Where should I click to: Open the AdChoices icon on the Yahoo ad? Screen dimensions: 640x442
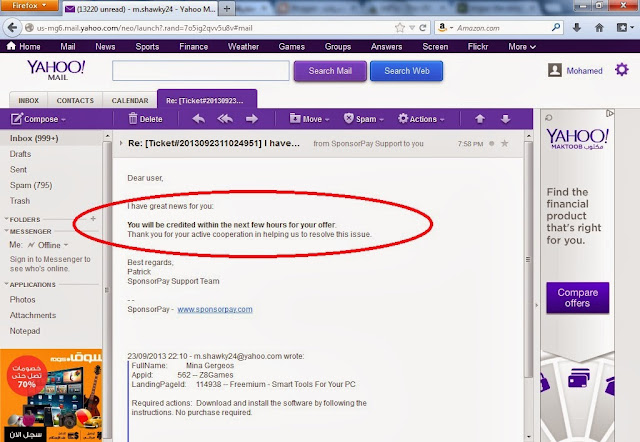[x=610, y=113]
